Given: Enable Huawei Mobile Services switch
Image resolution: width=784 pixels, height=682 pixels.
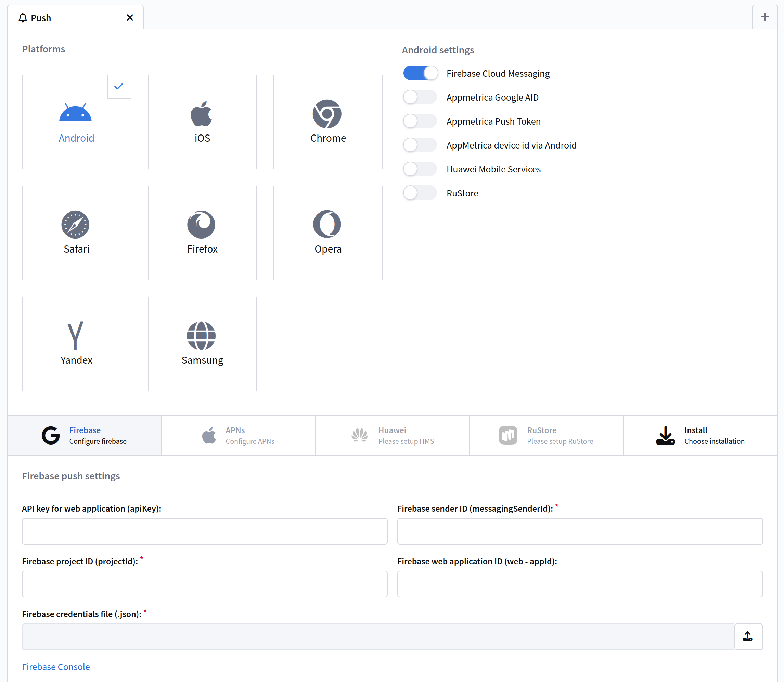Looking at the screenshot, I should click(421, 169).
